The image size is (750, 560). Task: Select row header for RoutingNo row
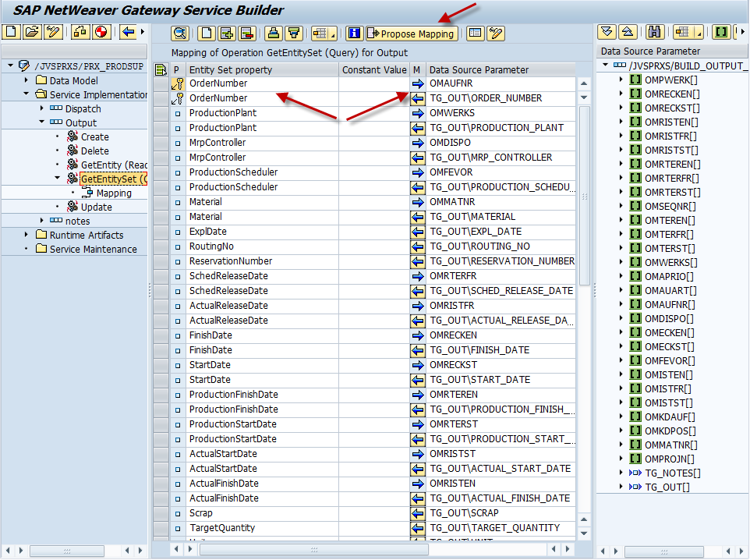(161, 246)
